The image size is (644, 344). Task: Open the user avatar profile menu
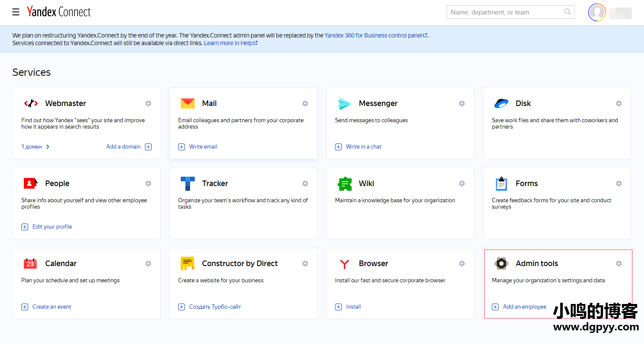[x=597, y=12]
